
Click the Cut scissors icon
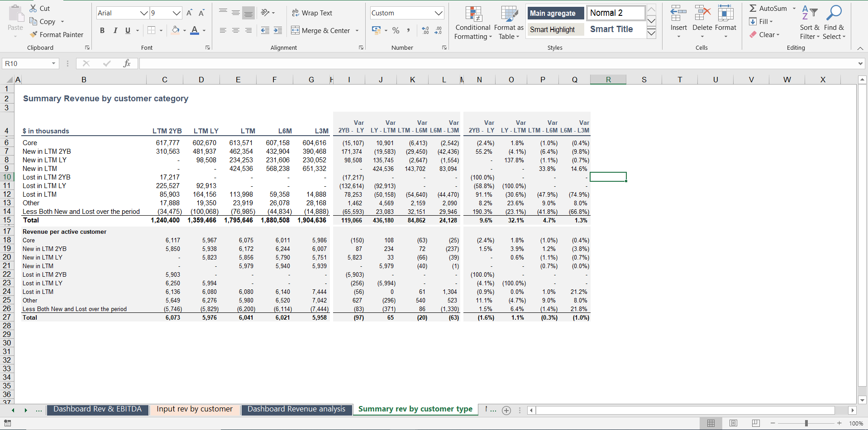pos(33,8)
